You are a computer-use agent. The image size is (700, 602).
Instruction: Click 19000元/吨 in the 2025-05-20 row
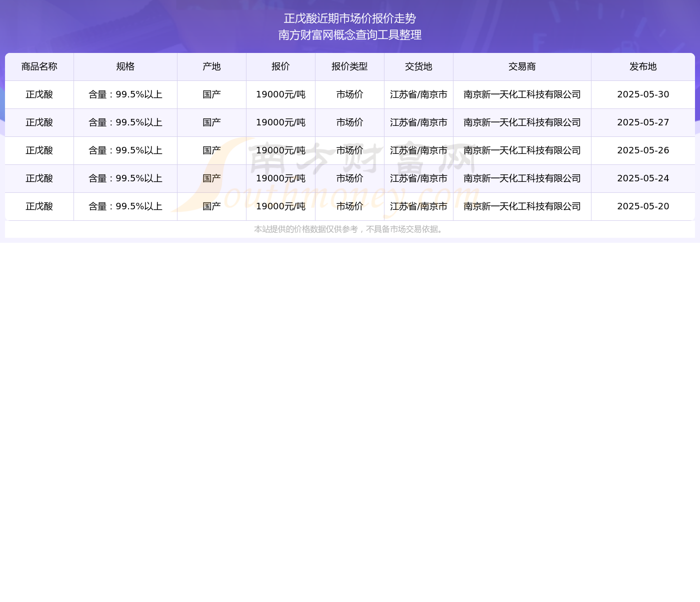280,206
